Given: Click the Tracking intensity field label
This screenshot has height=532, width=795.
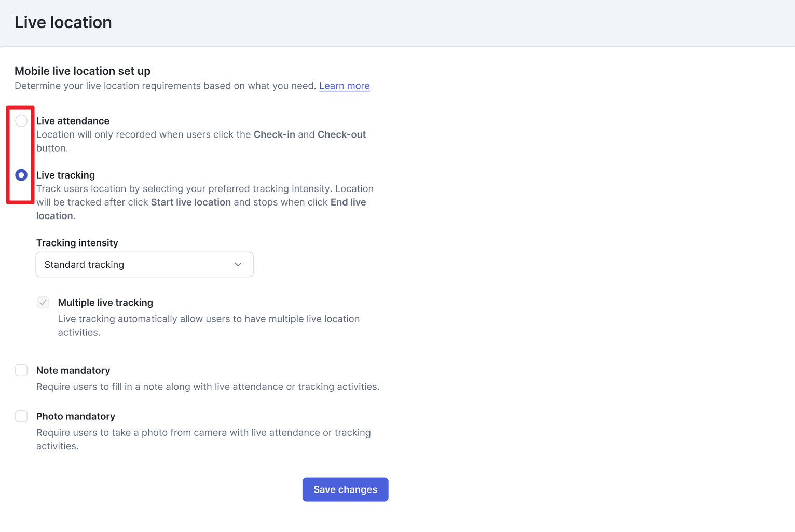Looking at the screenshot, I should [x=77, y=243].
